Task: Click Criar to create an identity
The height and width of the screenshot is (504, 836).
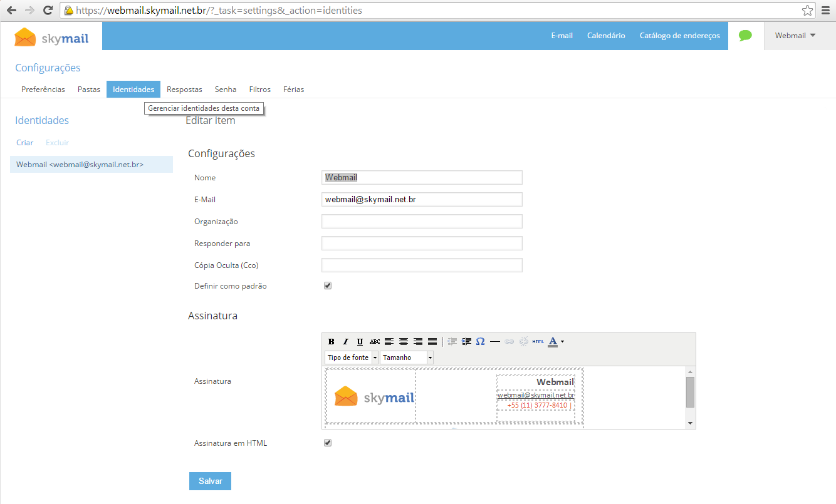Action: [x=25, y=143]
